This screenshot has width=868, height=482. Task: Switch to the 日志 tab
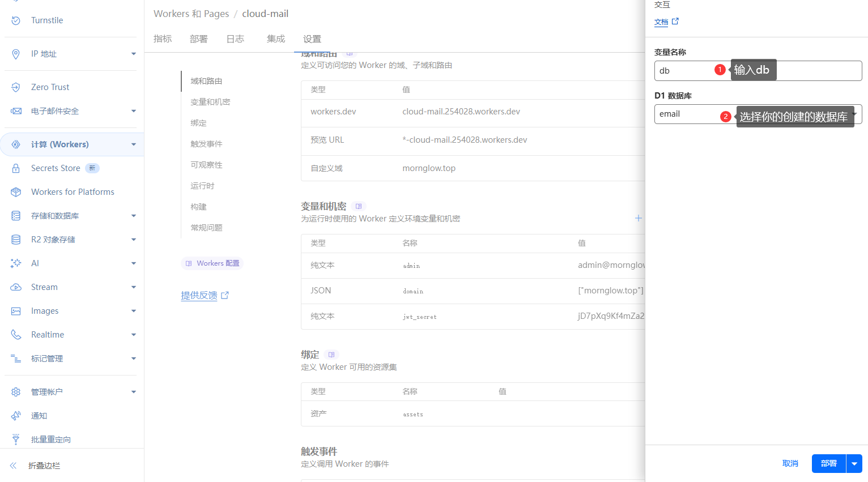pyautogui.click(x=235, y=39)
